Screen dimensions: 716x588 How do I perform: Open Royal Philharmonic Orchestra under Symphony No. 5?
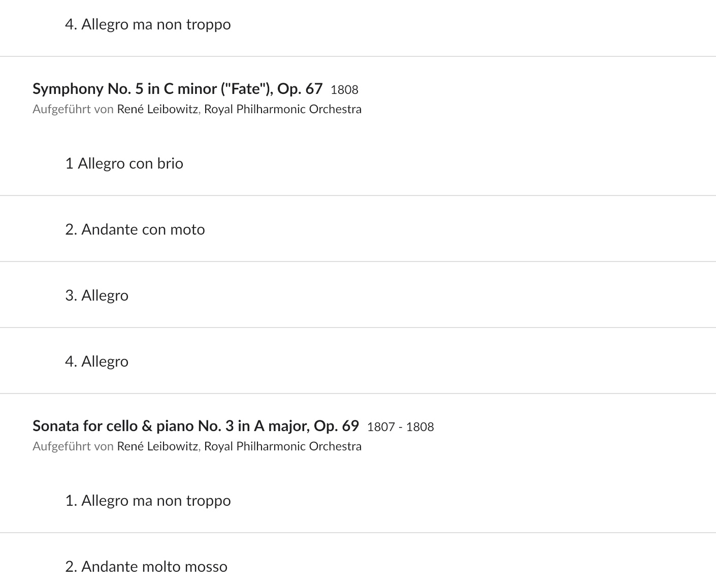pyautogui.click(x=283, y=109)
